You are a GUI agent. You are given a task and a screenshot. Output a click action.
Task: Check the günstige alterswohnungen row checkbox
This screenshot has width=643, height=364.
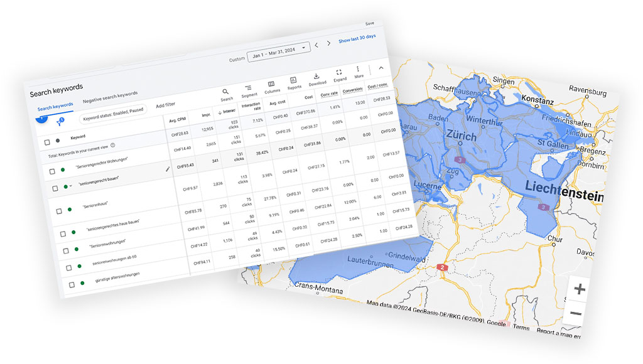(x=72, y=284)
